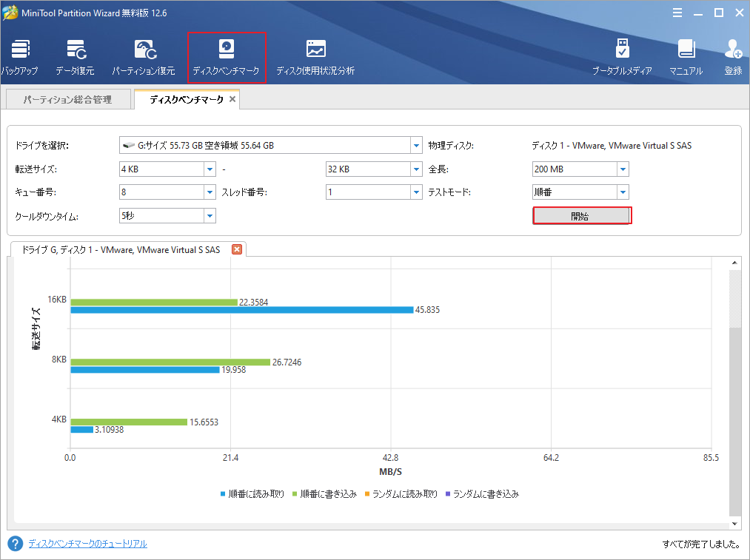Click the 16KB axis label
The width and height of the screenshot is (750, 560).
tap(57, 300)
